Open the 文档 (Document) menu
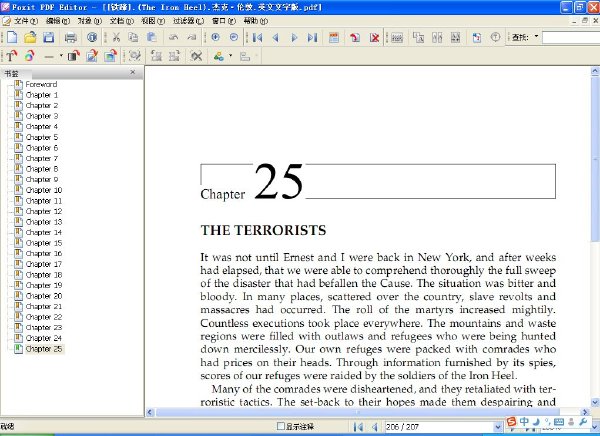This screenshot has width=600, height=436. click(x=121, y=21)
